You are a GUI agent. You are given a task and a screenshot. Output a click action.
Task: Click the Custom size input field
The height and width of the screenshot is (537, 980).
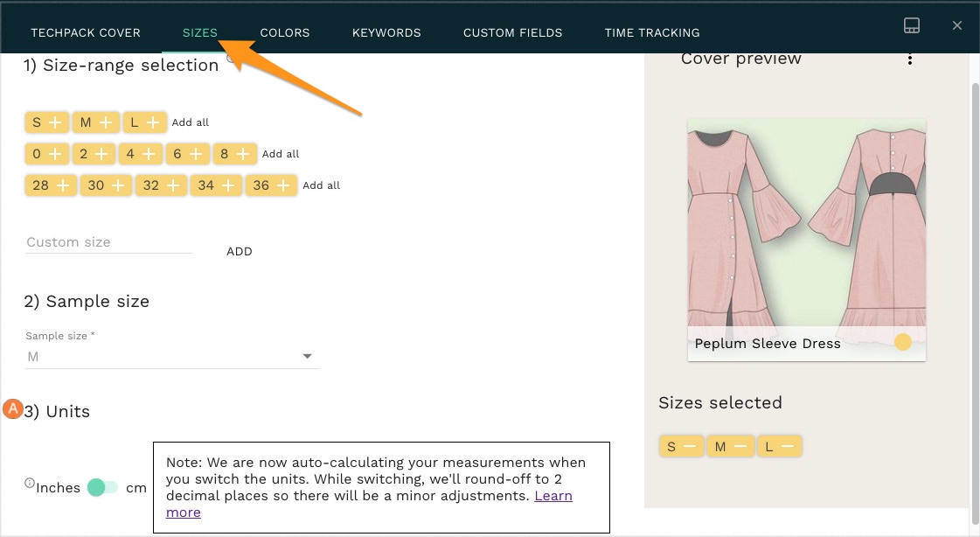coord(108,242)
